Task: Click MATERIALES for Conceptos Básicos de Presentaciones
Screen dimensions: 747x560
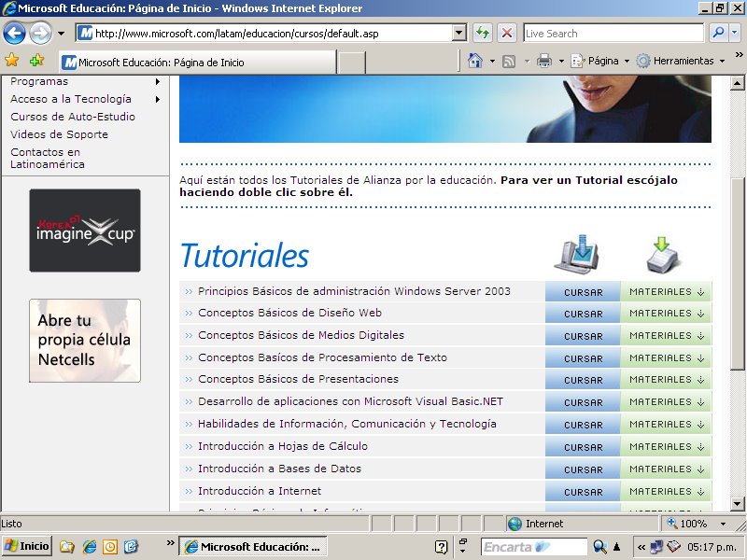Action: [x=666, y=380]
